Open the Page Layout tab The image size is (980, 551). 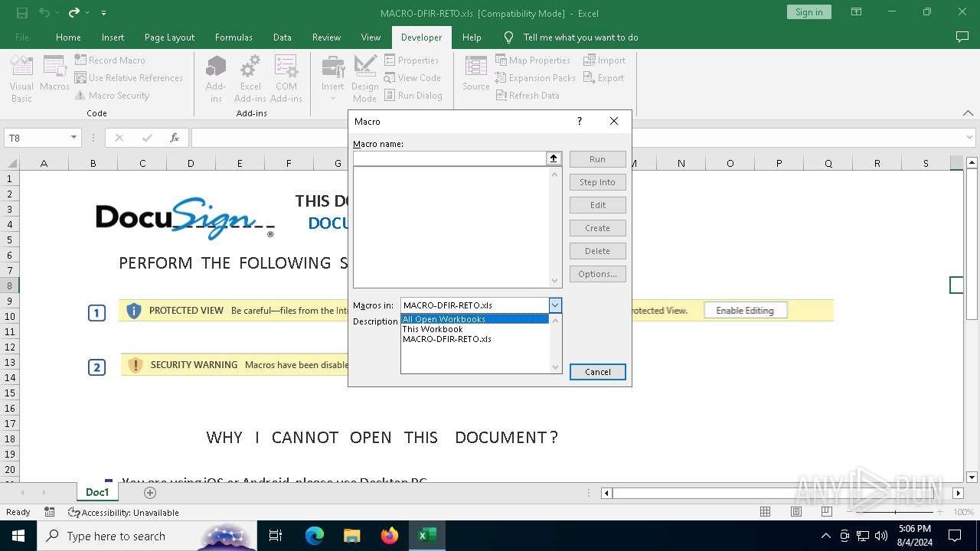(169, 37)
